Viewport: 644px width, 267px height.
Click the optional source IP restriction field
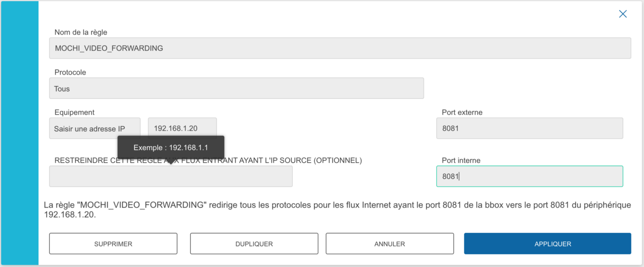pyautogui.click(x=171, y=177)
